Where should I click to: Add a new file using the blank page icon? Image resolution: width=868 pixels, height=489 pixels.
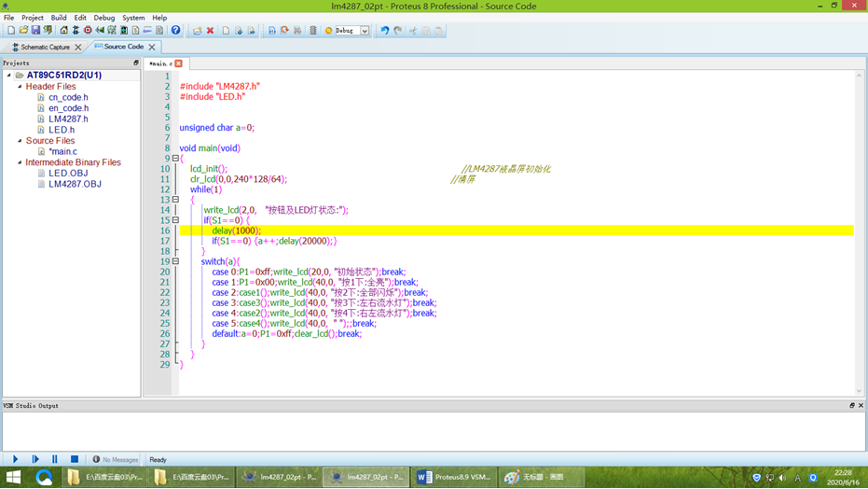tap(226, 31)
